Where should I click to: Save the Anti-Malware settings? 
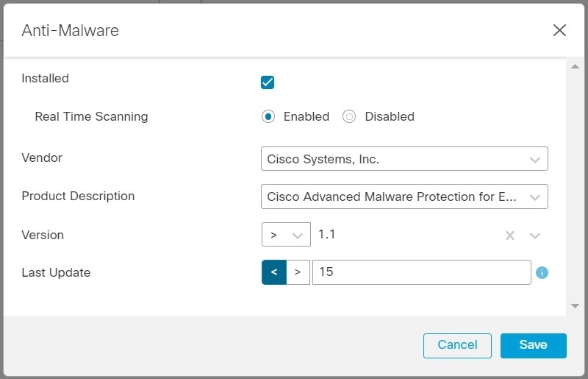pos(534,346)
